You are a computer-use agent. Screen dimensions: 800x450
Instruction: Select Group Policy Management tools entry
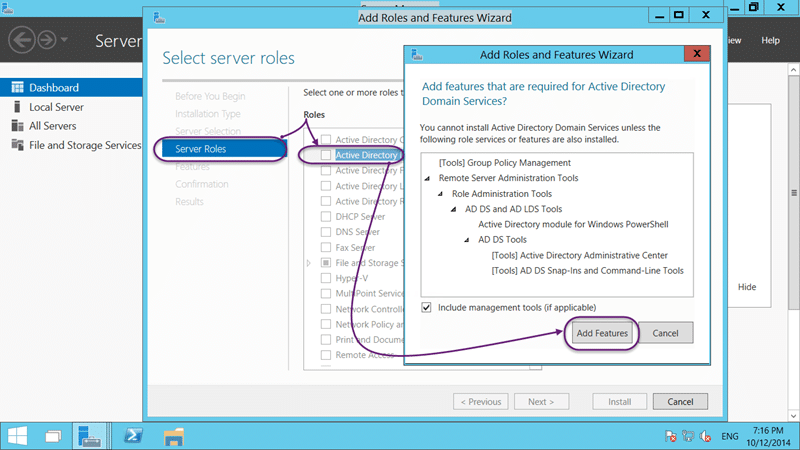(x=505, y=163)
